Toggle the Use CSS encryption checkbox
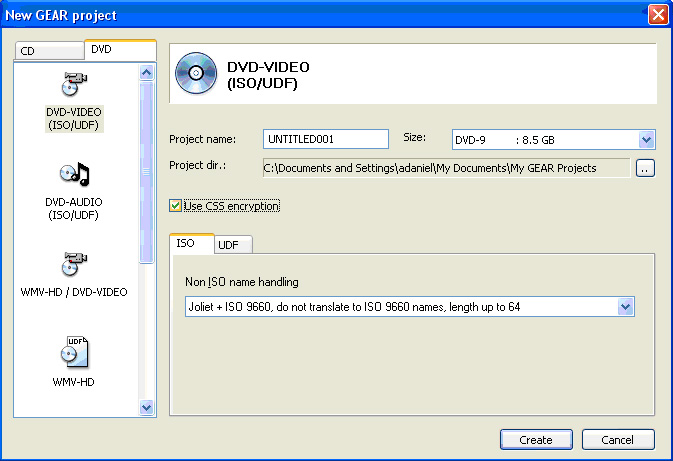This screenshot has height=461, width=673. point(176,206)
